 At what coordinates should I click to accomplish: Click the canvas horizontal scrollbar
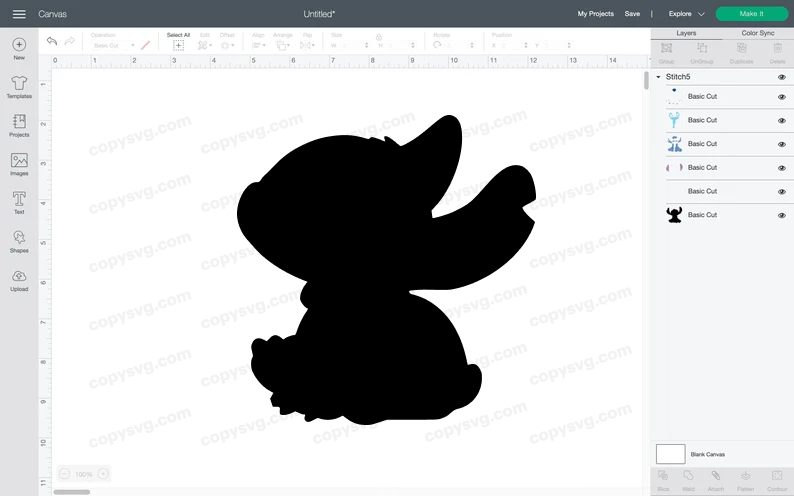(71, 492)
